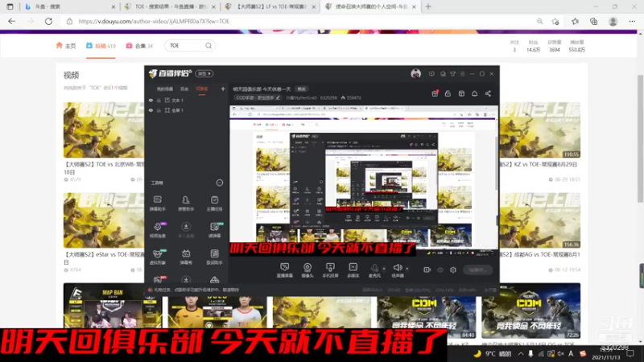Toggle lock on the 文本 1 layer

coord(159,100)
